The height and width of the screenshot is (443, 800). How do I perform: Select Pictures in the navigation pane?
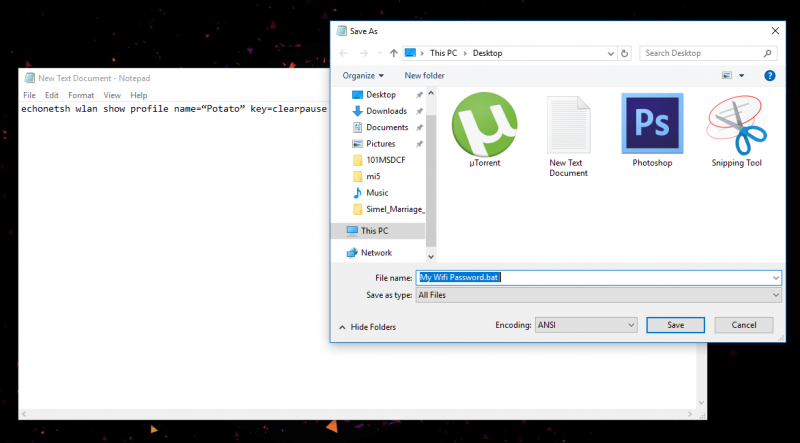380,144
